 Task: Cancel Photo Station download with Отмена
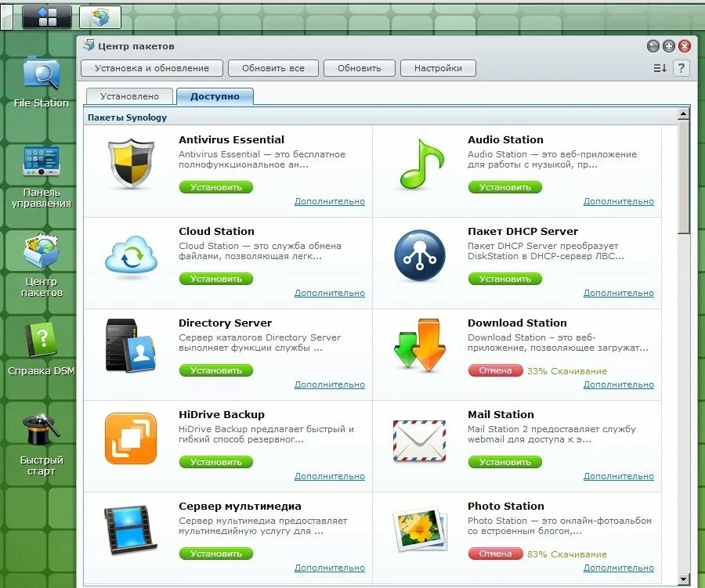pyautogui.click(x=496, y=554)
